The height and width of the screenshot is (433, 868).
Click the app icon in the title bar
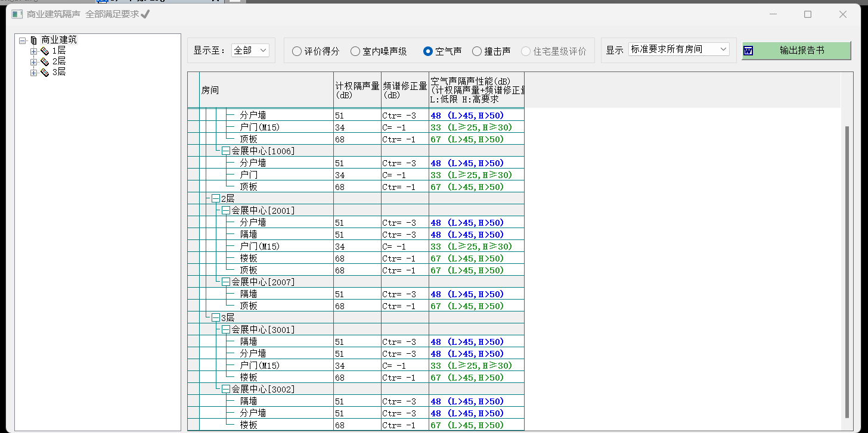[x=17, y=14]
